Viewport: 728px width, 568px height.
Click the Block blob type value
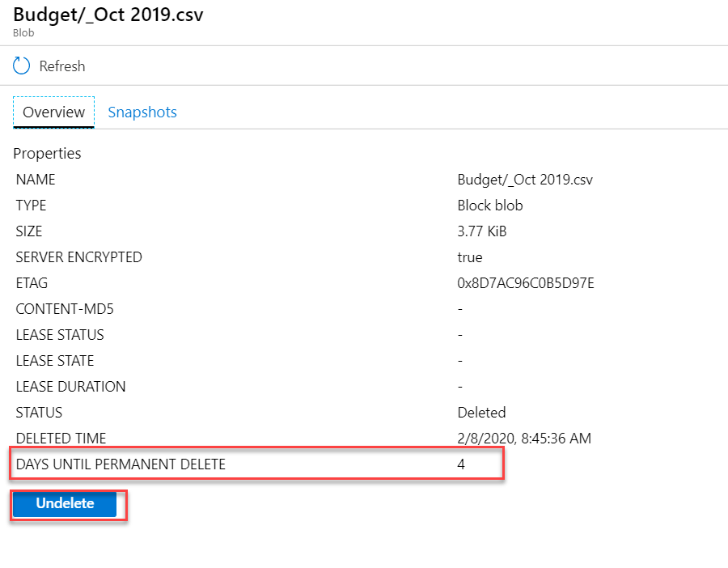click(x=489, y=205)
